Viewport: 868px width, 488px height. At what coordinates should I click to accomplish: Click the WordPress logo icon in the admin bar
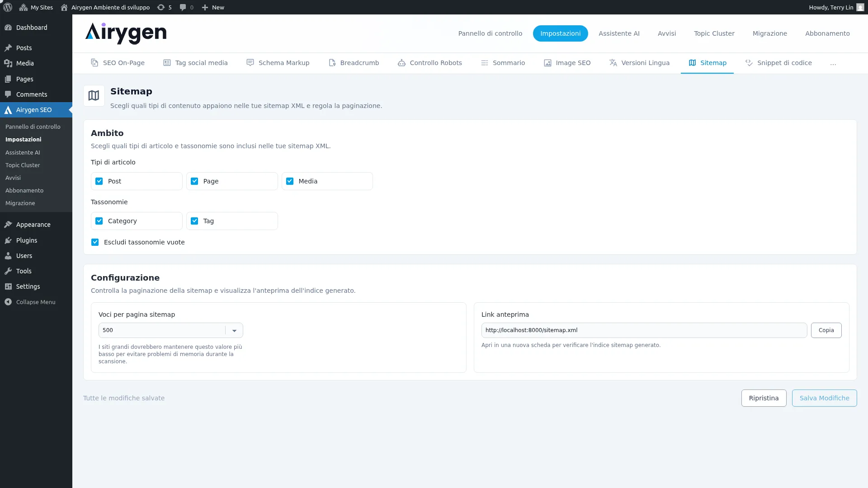pos(8,7)
